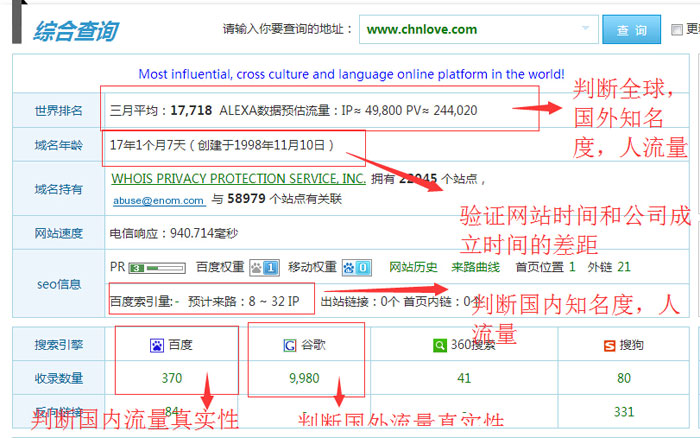Focus the www.chnlove.com address input field
Image resolution: width=700 pixels, height=438 pixels.
(479, 29)
